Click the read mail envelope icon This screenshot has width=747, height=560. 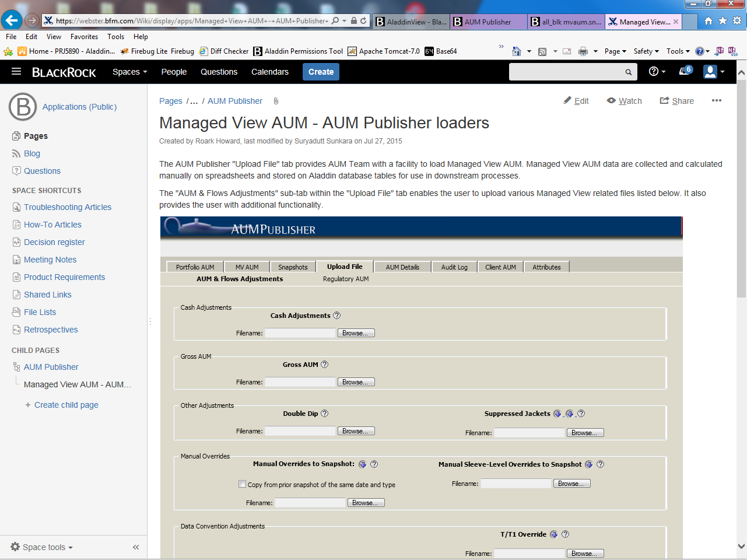pos(566,51)
